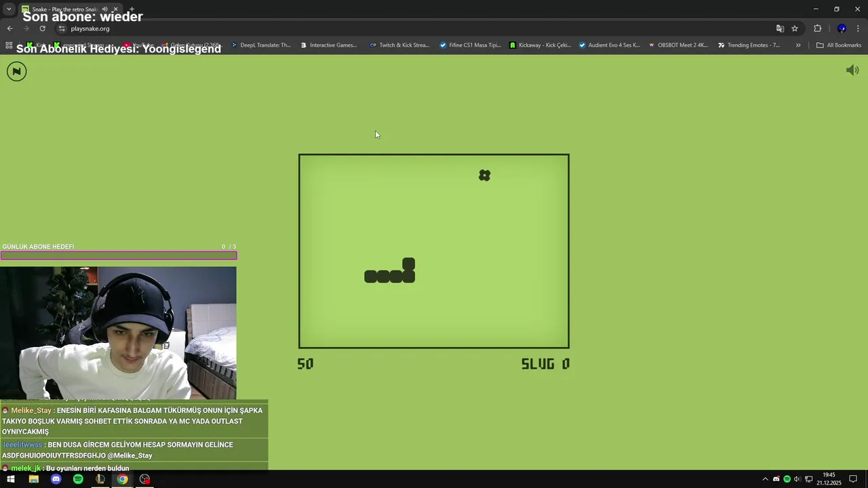Screen dimensions: 868x488
Task: Click the SLUG 0 text
Action: pyautogui.click(x=545, y=364)
